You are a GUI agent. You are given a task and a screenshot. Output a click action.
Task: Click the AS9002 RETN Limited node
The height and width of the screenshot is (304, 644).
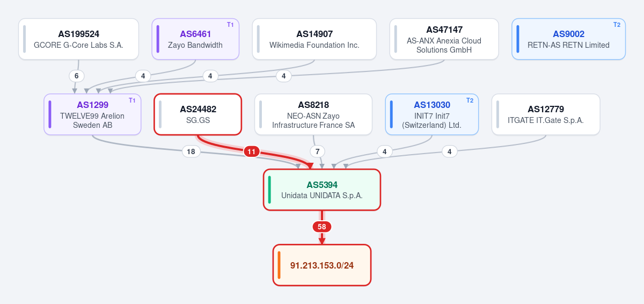click(x=569, y=39)
